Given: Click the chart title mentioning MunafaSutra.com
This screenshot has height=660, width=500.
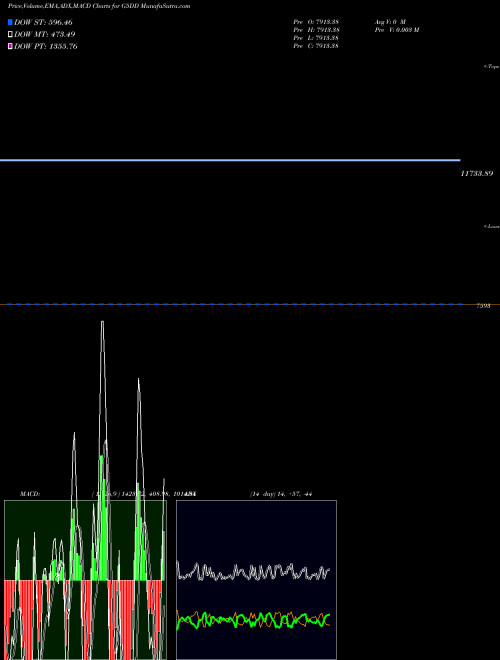Looking at the screenshot, I should [x=99, y=6].
